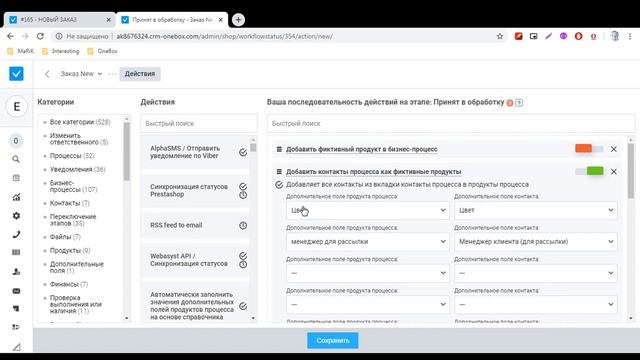The image size is (640, 360).
Task: Select the Уведомления category
Action: [77, 169]
